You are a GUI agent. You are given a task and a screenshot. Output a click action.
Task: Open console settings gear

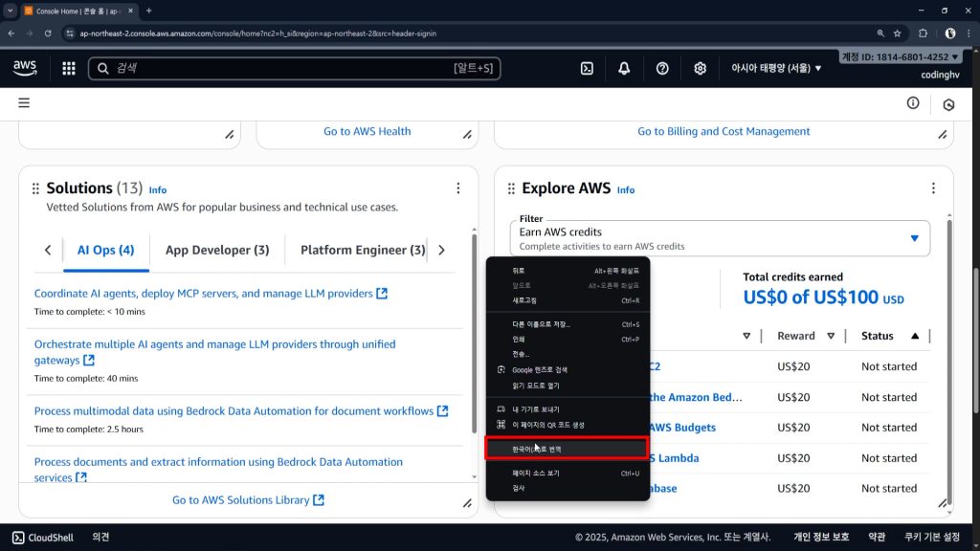coord(700,68)
